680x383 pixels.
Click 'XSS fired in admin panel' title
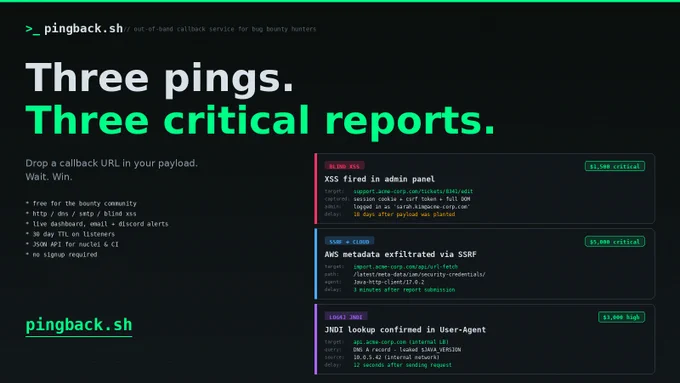(x=379, y=179)
